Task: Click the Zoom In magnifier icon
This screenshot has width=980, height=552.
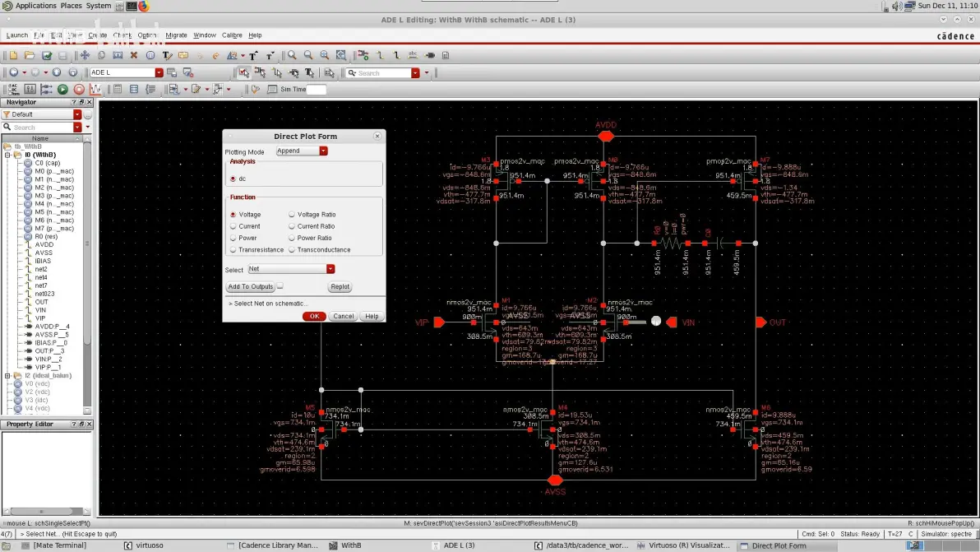Action: coord(292,56)
